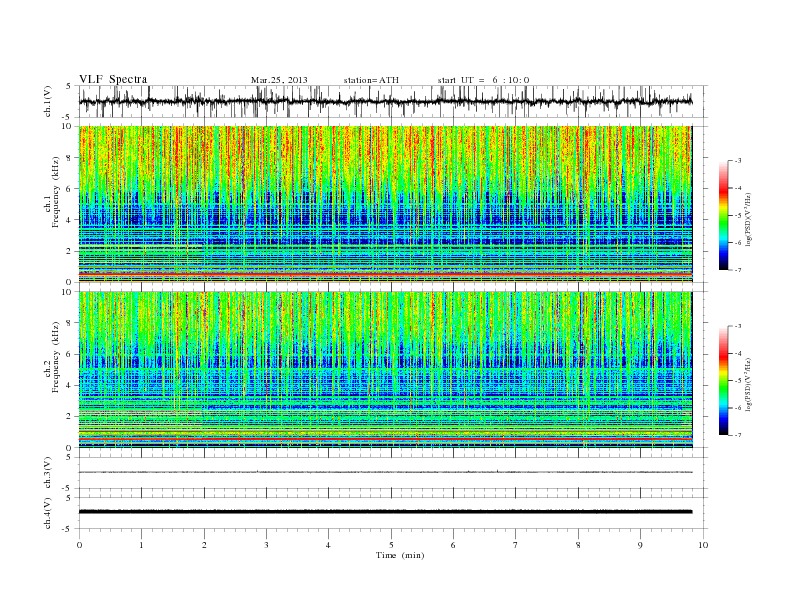Click the ch.2 spectrogram panel

385,369
